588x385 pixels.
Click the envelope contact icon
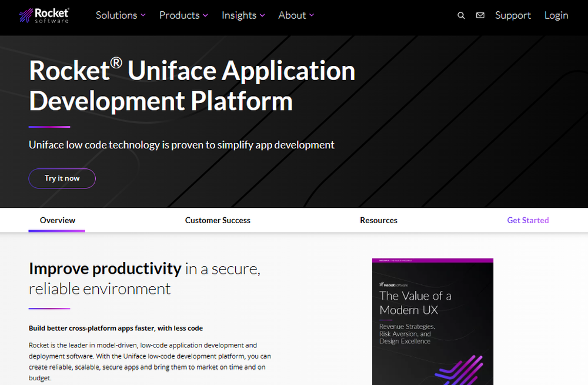(480, 15)
